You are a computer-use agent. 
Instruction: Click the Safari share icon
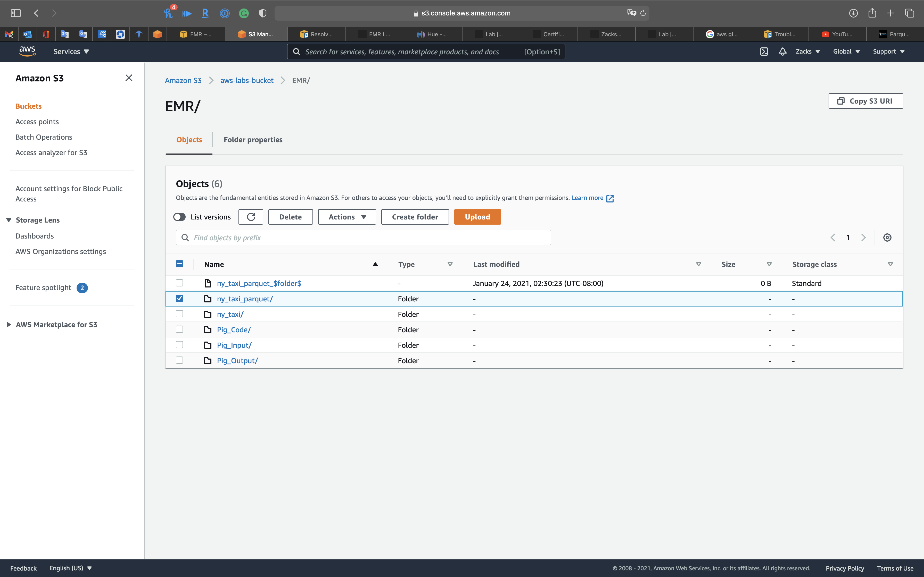[x=872, y=13]
